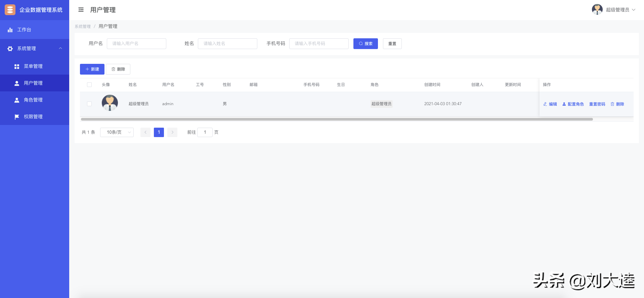Check the admin row checkbox
This screenshot has width=644, height=298.
tap(89, 104)
